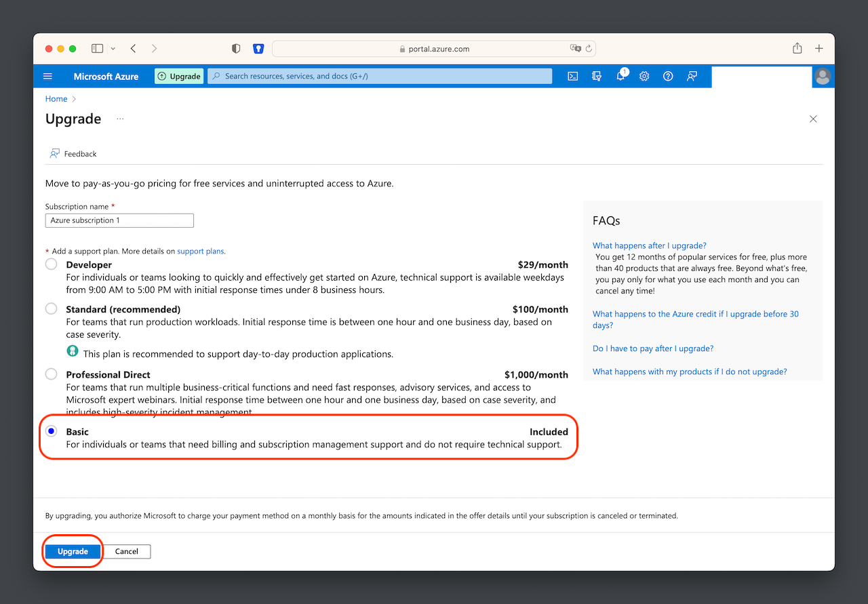This screenshot has width=868, height=604.
Task: Click the Safari sidebar toggle icon
Action: [98, 49]
